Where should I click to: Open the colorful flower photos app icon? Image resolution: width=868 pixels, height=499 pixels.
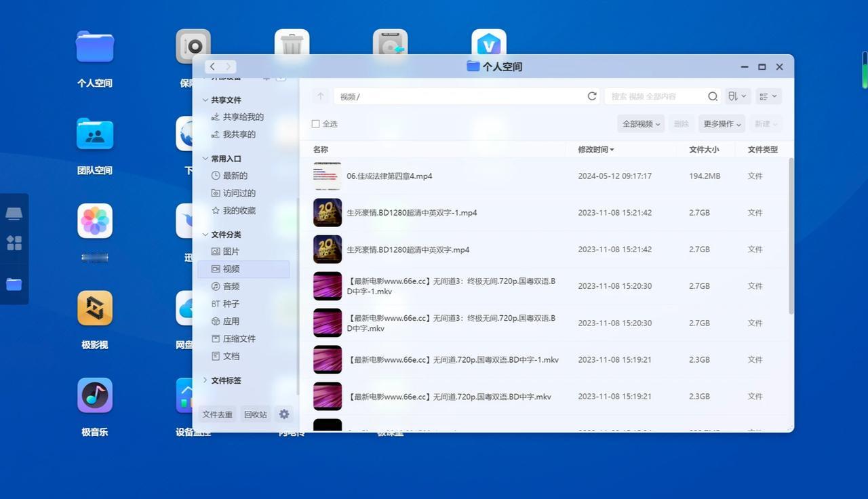95,221
